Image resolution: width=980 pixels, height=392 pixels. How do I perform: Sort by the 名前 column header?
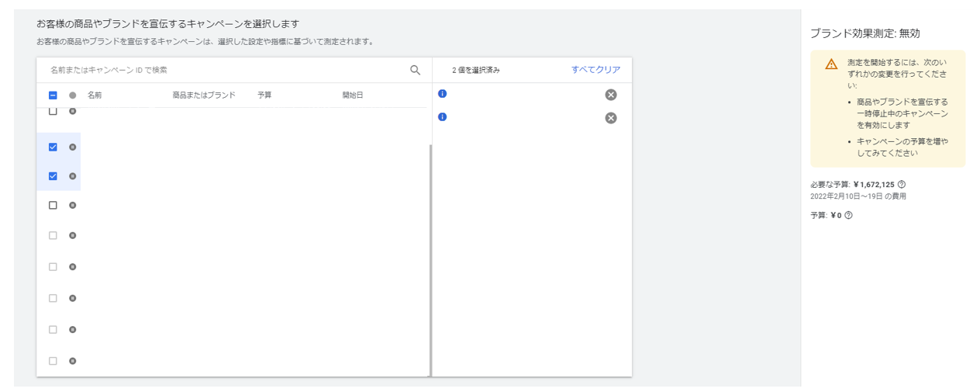pyautogui.click(x=95, y=95)
